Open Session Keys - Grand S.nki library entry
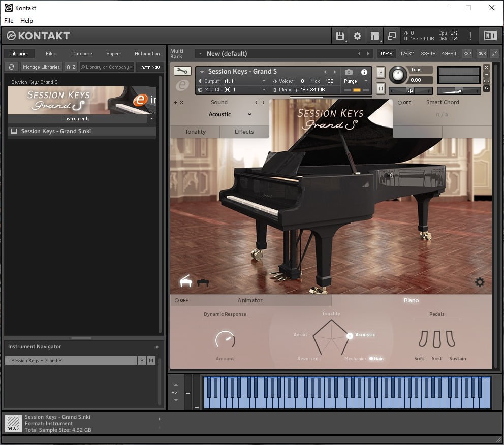The width and height of the screenshot is (504, 445). pos(82,131)
